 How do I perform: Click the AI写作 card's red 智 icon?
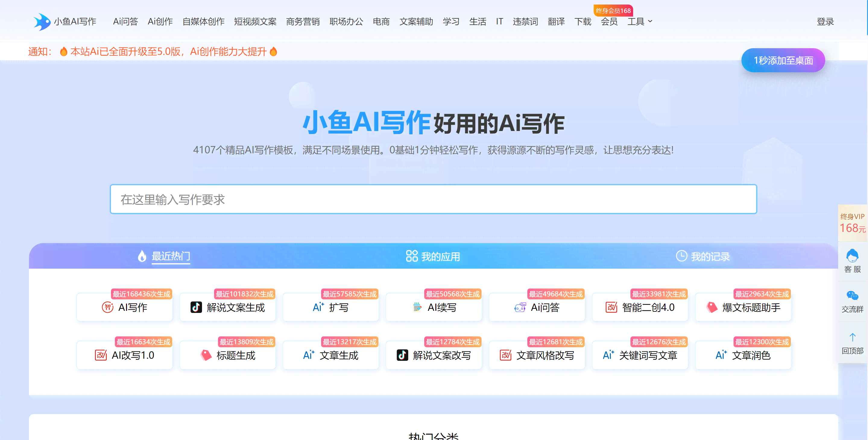tap(108, 307)
